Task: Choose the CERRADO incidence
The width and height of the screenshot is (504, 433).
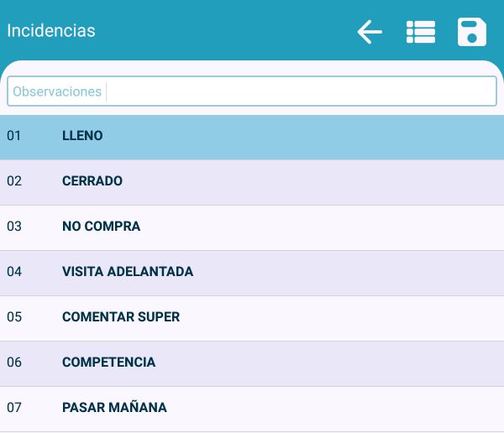Action: 92,180
